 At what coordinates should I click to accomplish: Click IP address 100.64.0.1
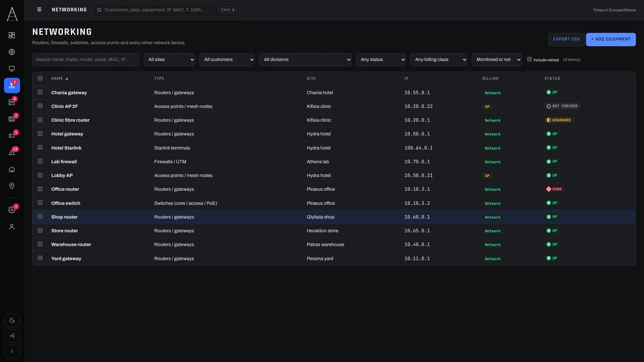pyautogui.click(x=418, y=148)
